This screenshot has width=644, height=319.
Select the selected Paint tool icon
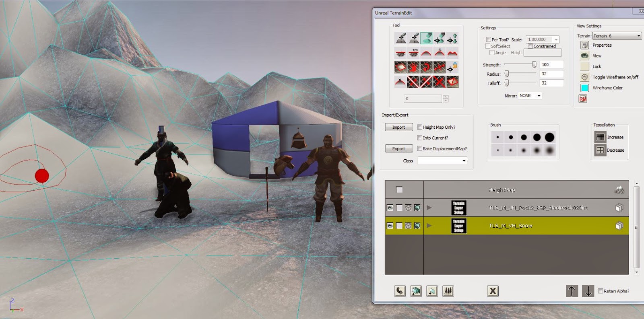426,38
